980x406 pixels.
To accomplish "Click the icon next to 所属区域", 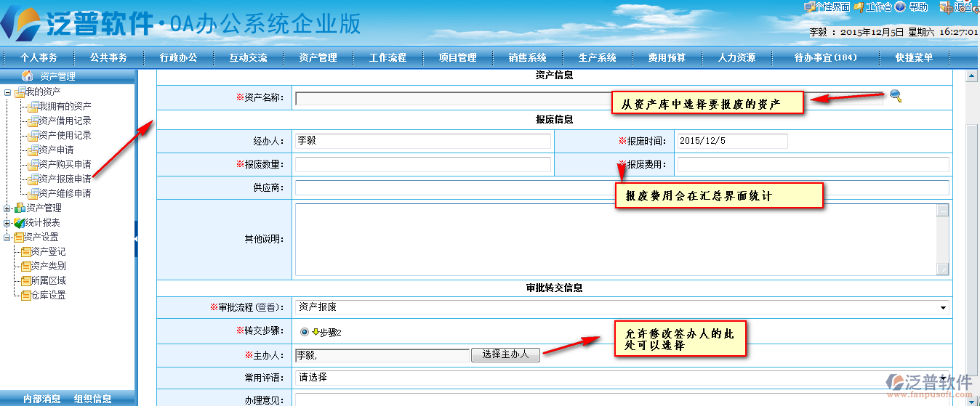I will click(x=26, y=281).
